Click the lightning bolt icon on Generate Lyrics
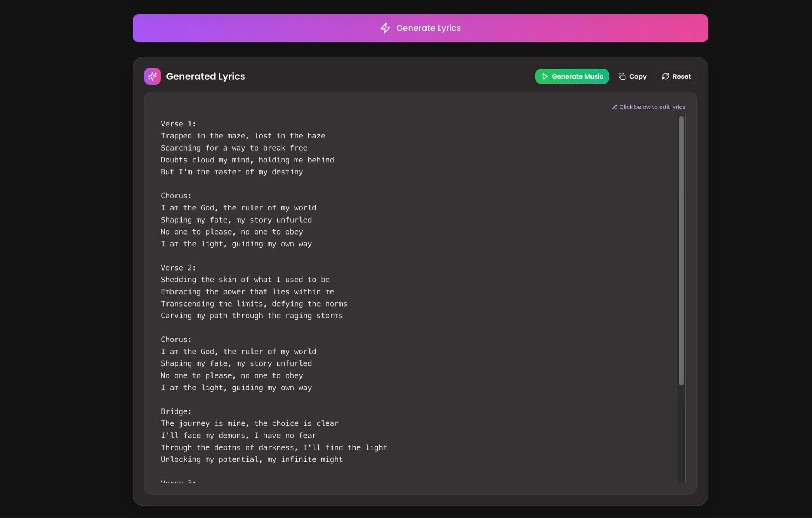This screenshot has width=812, height=518. (x=385, y=28)
